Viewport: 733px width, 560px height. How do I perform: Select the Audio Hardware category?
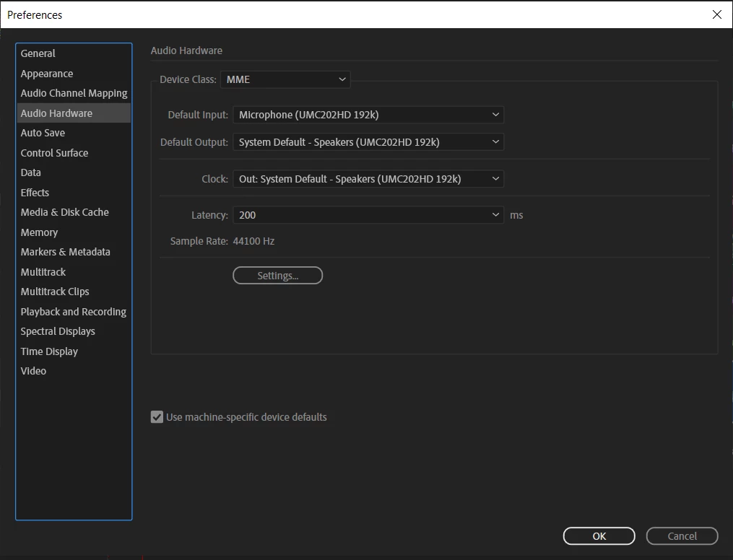[74, 113]
